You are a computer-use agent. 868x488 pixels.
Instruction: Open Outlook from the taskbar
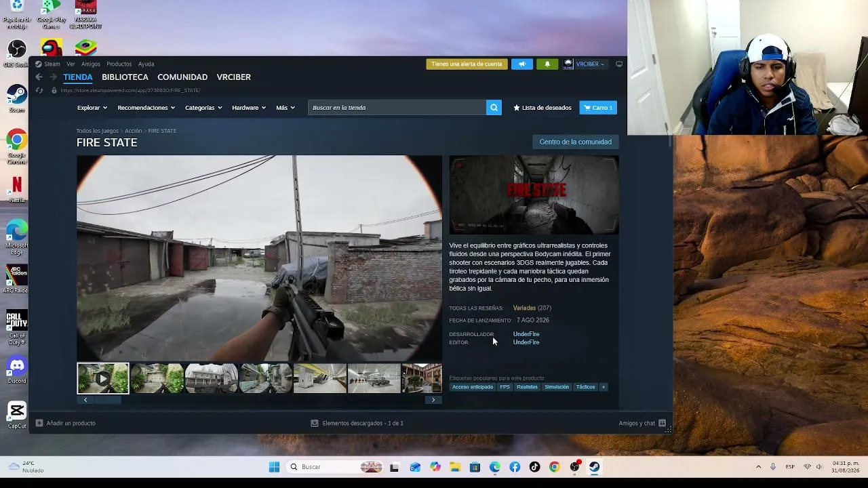click(x=415, y=467)
